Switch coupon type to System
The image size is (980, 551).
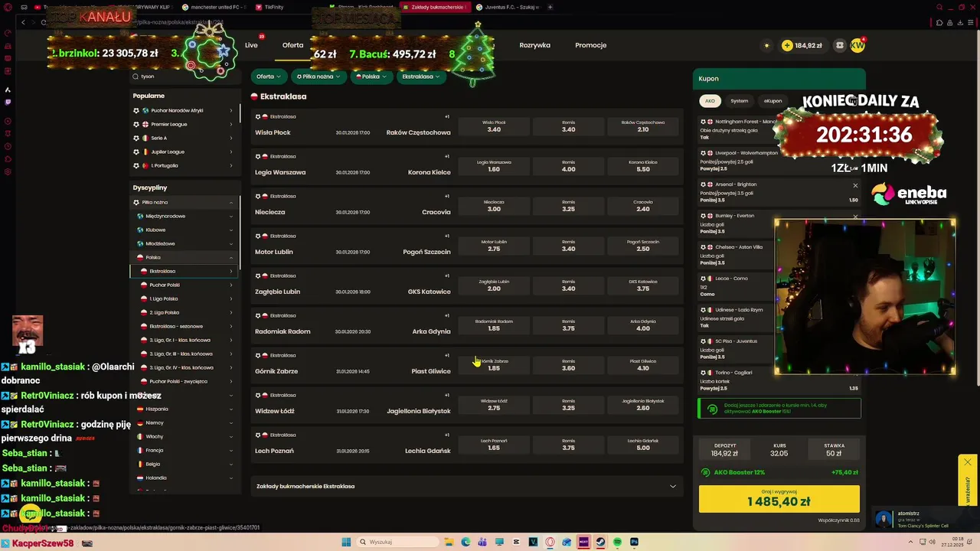(x=739, y=101)
